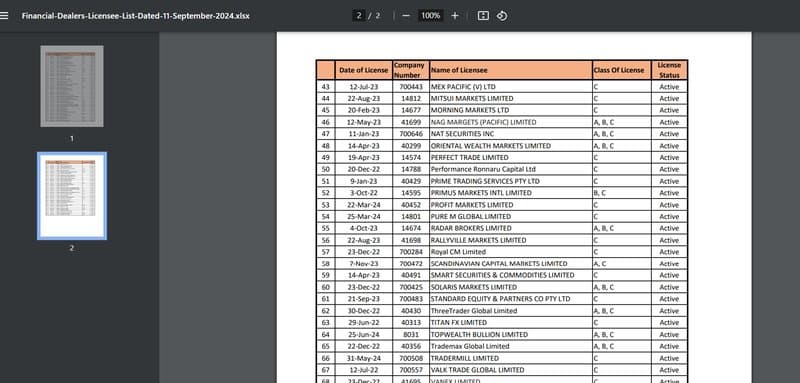Image resolution: width=800 pixels, height=383 pixels.
Task: Rotate the document counterclockwise
Action: coord(502,16)
